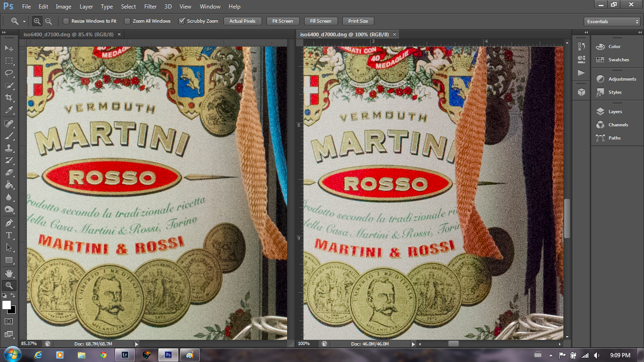Click the 85.37% zoom level field
The width and height of the screenshot is (644, 362).
(30, 344)
